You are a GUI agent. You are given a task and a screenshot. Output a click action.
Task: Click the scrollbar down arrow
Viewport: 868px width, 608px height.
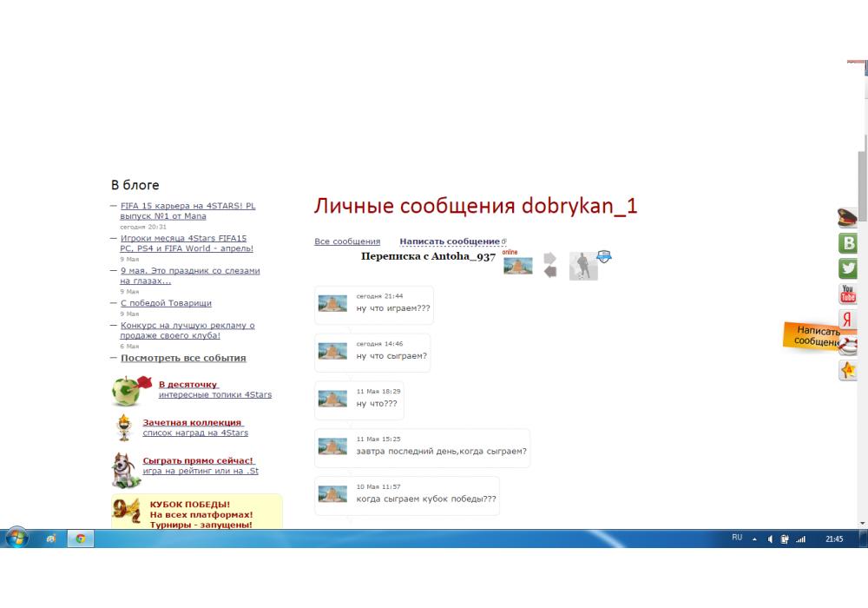(x=863, y=523)
